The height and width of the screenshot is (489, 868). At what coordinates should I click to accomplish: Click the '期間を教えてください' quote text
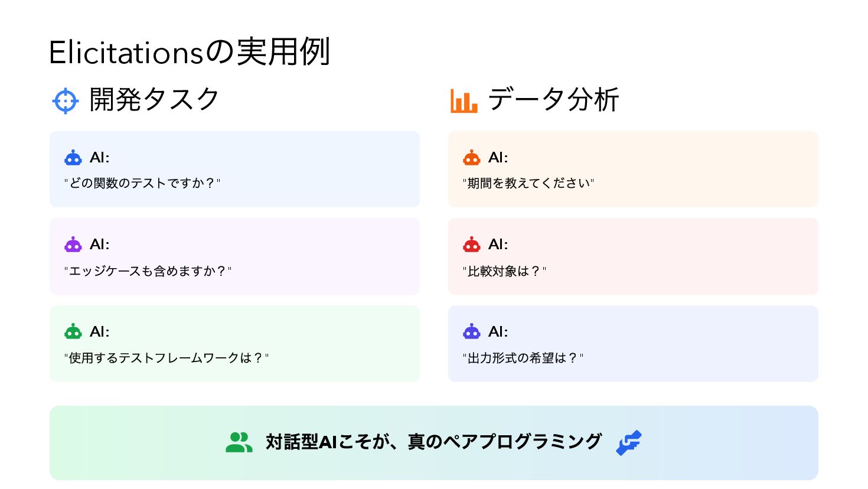pos(528,184)
